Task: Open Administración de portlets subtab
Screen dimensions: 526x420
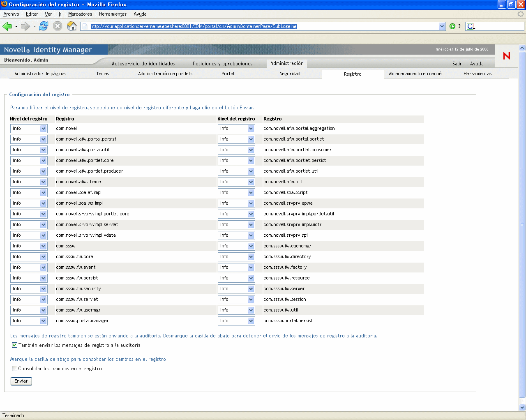Action: click(x=165, y=74)
